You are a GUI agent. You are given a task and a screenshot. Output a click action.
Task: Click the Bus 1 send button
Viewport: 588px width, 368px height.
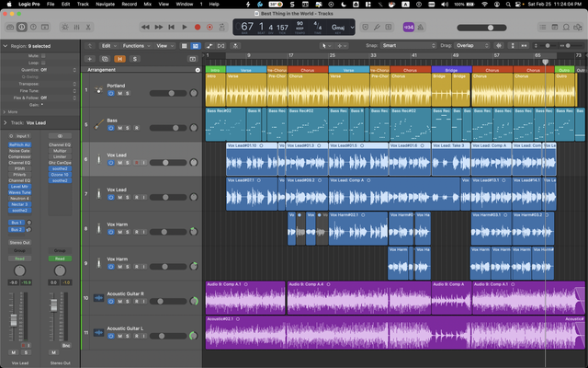point(17,223)
